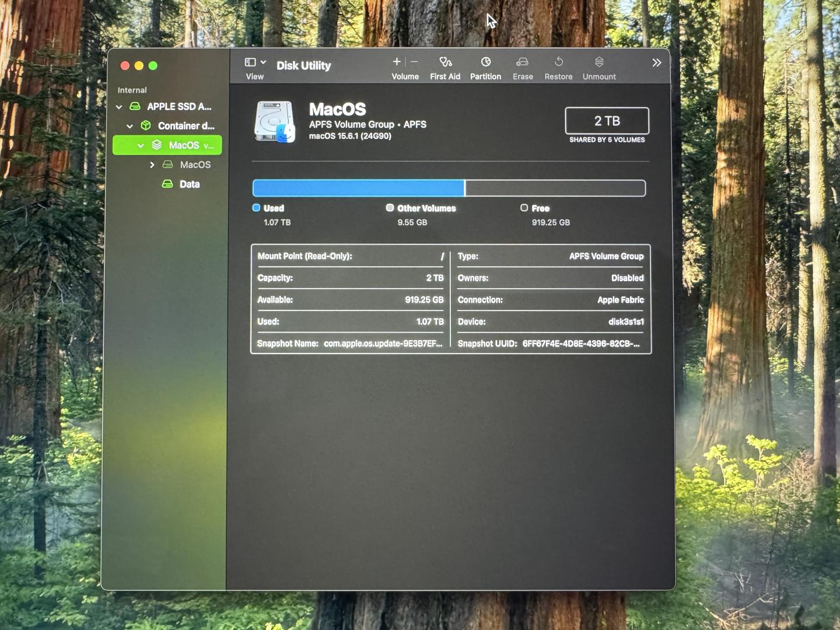Click the Owners Disabled value
Image resolution: width=840 pixels, height=630 pixels.
click(627, 278)
